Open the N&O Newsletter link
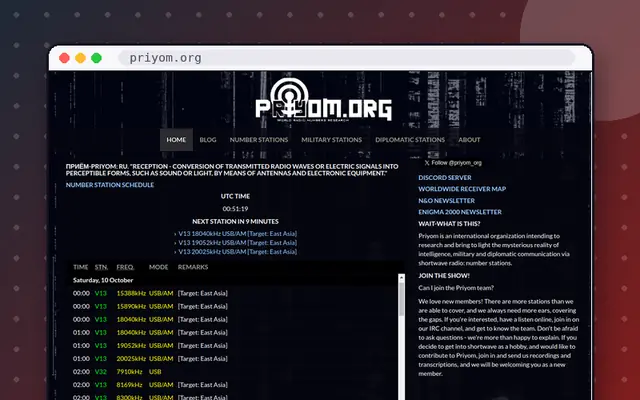Screen dimensions: 640x400 click(446, 200)
